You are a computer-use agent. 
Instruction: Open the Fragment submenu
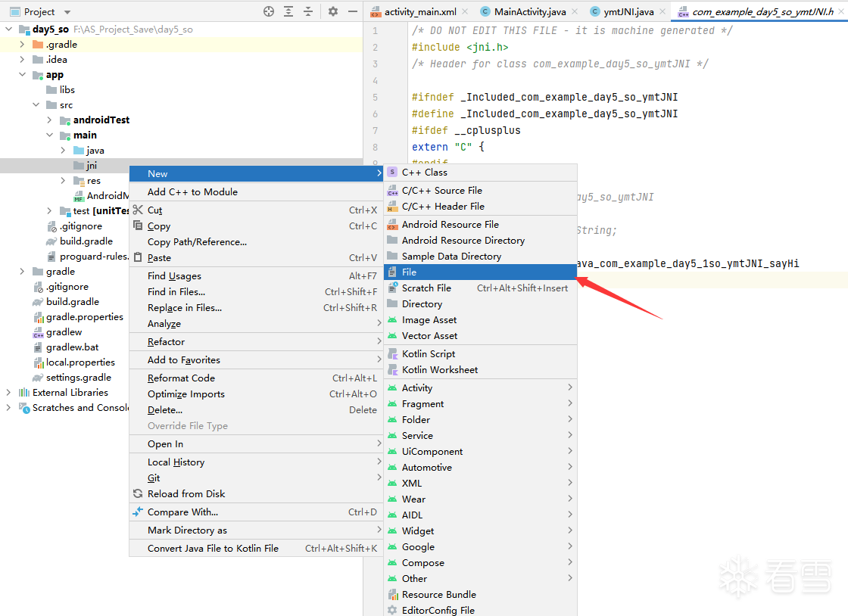[480, 403]
